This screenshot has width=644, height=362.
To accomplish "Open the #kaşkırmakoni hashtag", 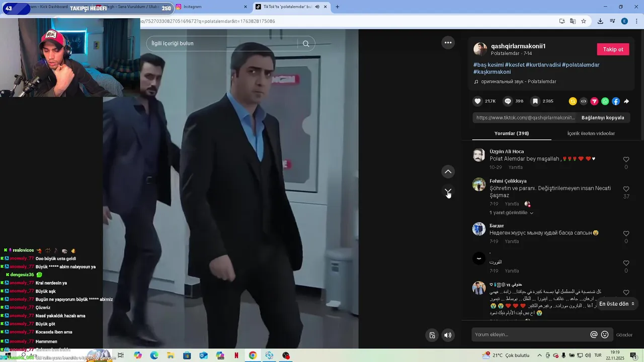I will click(x=492, y=72).
